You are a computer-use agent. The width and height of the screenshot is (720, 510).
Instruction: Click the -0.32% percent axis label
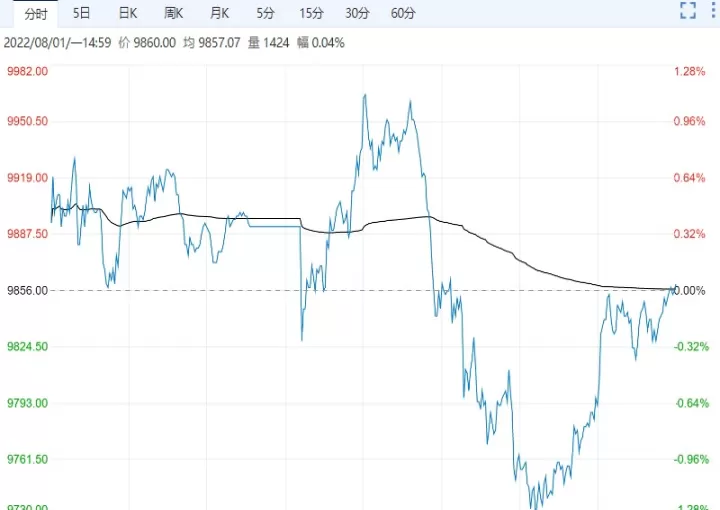click(692, 347)
